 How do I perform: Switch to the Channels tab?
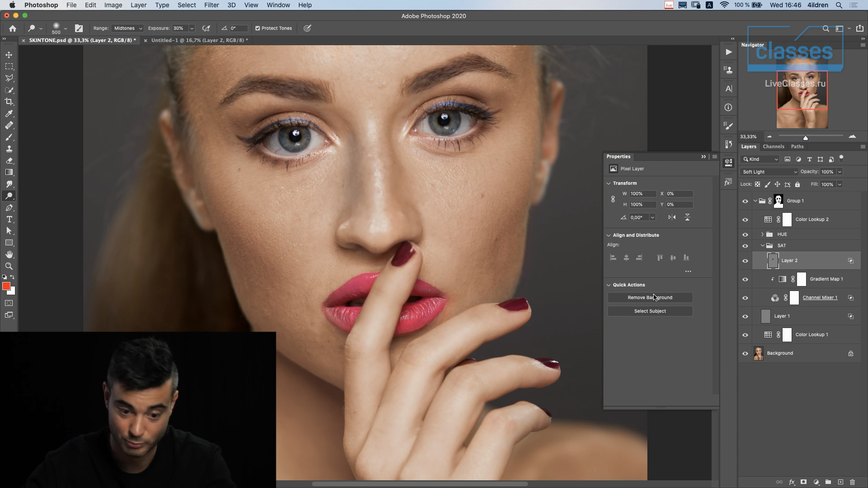[x=773, y=146]
